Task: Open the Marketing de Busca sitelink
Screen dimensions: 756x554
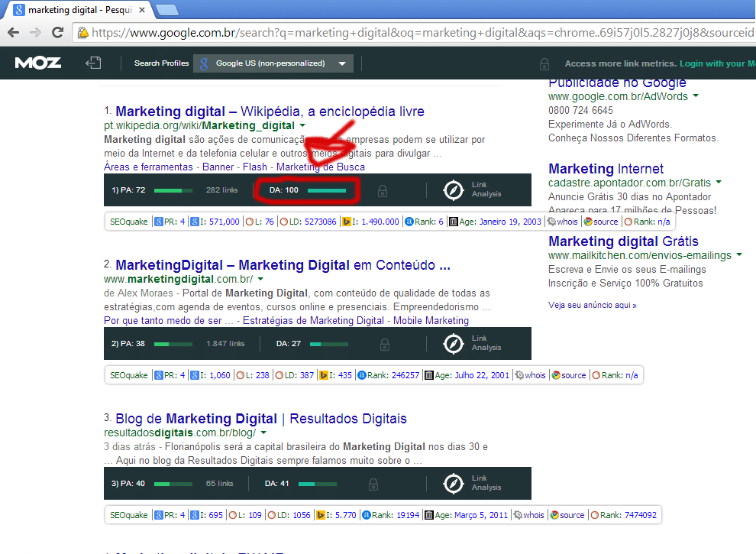Action: point(321,167)
